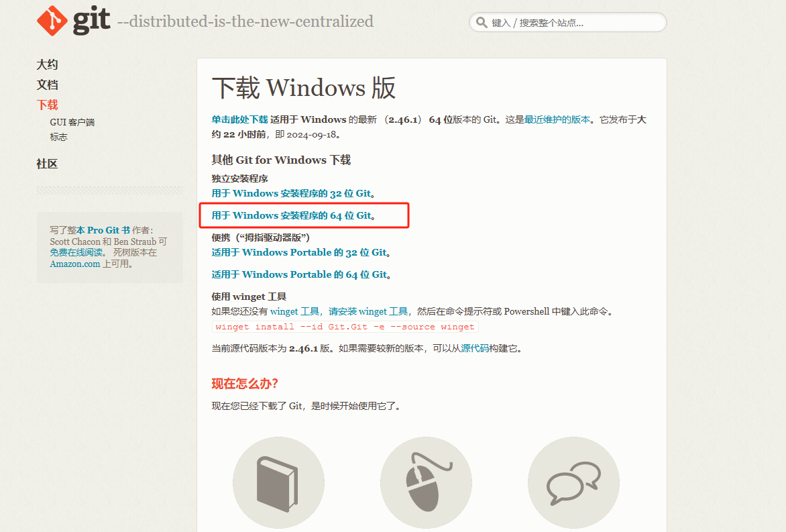Open the 社区 navigation item
786x532 pixels.
click(x=47, y=164)
